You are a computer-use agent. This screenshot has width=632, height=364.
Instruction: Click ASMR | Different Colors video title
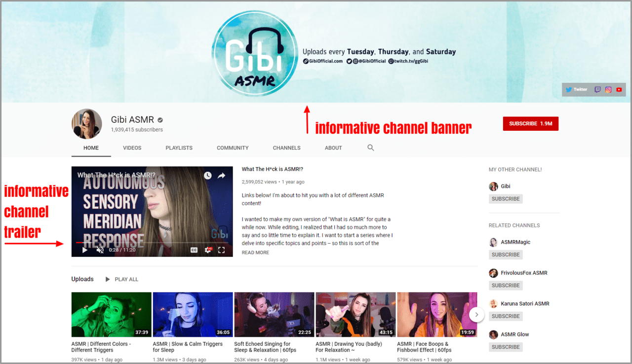[x=101, y=347]
